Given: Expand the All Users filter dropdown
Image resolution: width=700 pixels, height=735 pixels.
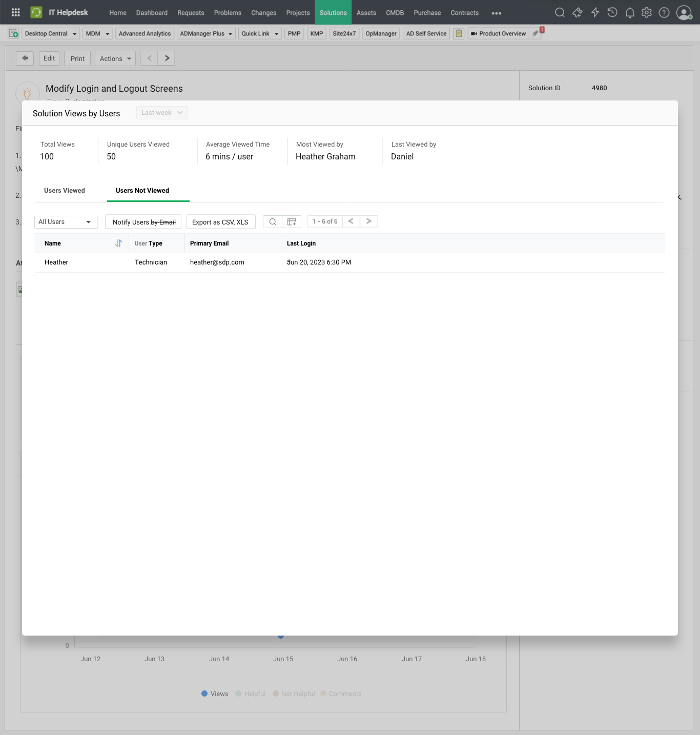Looking at the screenshot, I should (x=66, y=222).
